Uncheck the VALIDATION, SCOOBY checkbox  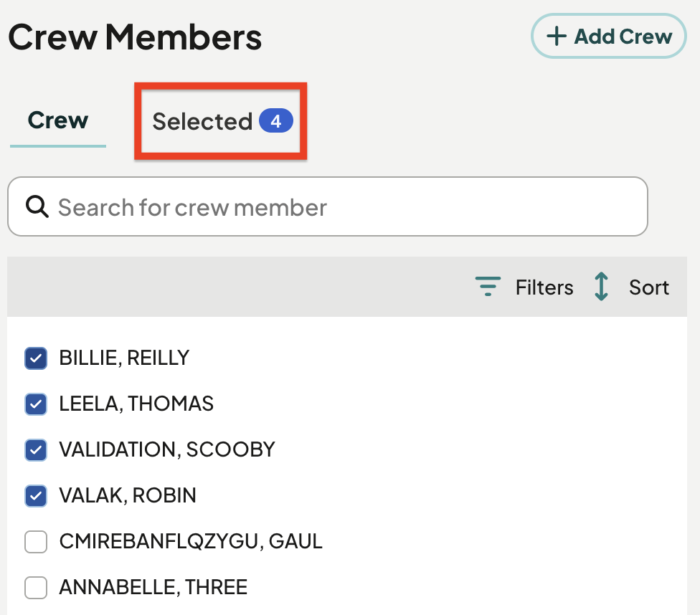pyautogui.click(x=36, y=450)
